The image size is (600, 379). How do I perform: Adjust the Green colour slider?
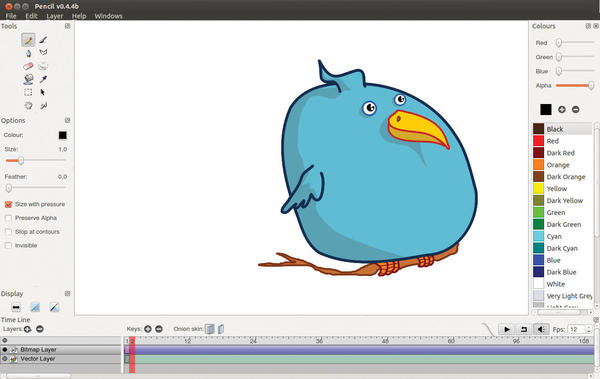point(575,57)
